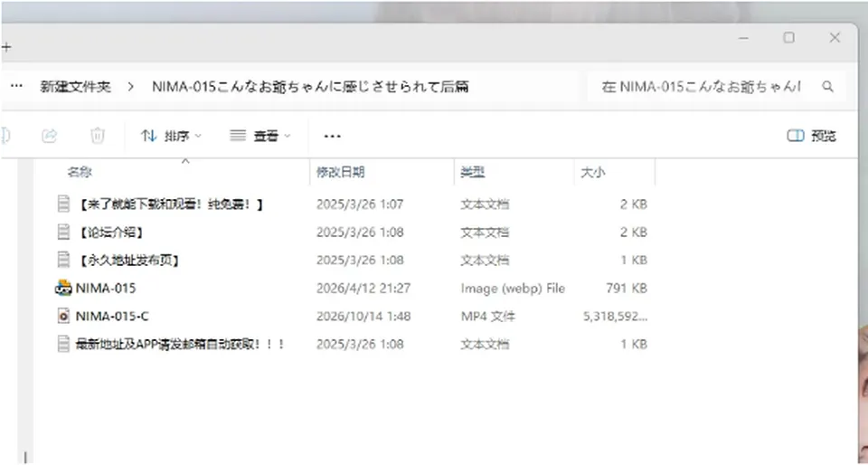Open the toolbar more options ellipsis

pos(332,137)
